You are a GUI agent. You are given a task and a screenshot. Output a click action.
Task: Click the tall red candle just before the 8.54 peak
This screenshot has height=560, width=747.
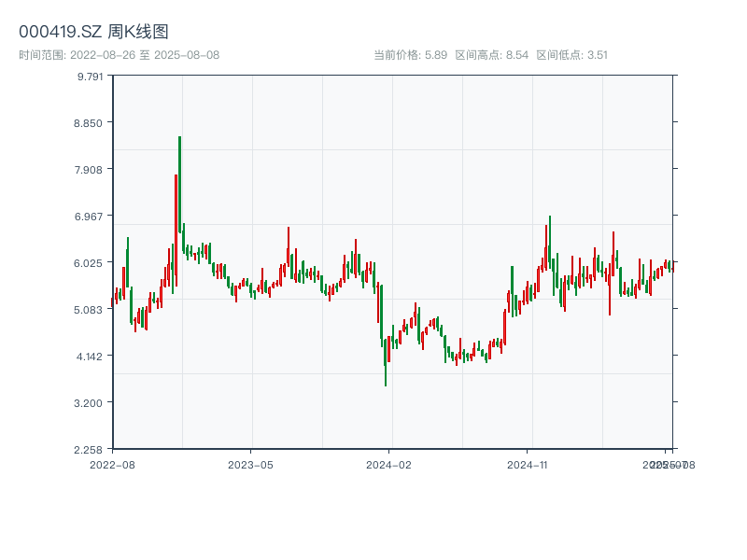176,230
